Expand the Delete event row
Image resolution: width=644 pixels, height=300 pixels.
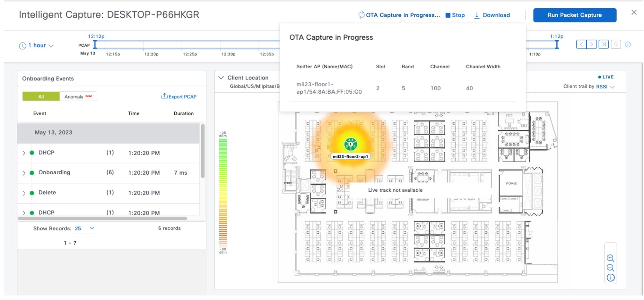[24, 193]
